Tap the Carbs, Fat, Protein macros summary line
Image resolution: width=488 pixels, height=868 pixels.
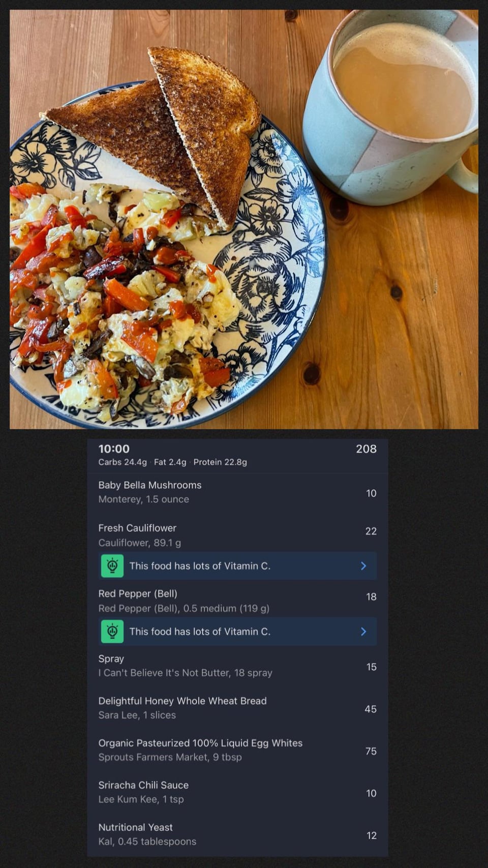click(x=173, y=462)
